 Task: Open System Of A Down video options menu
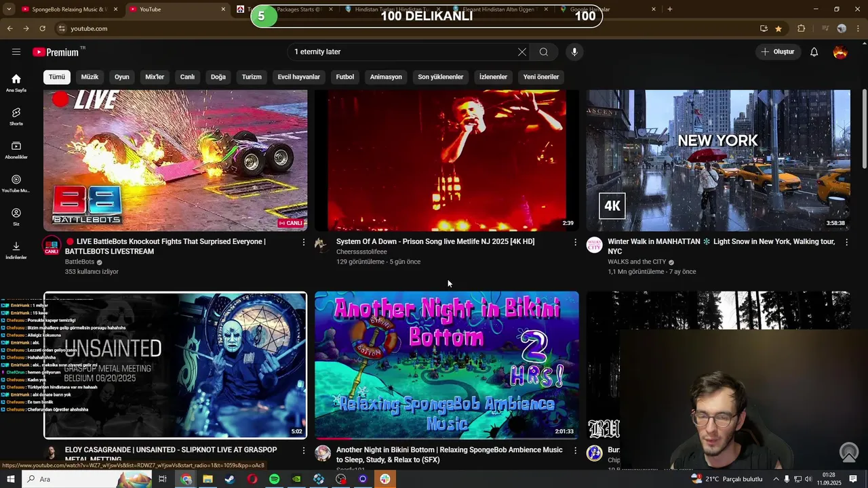[x=575, y=242]
